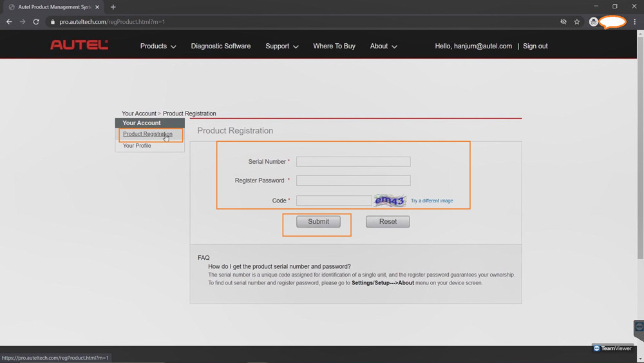Image resolution: width=644 pixels, height=363 pixels.
Task: Expand the Support dropdown menu
Action: [x=282, y=46]
